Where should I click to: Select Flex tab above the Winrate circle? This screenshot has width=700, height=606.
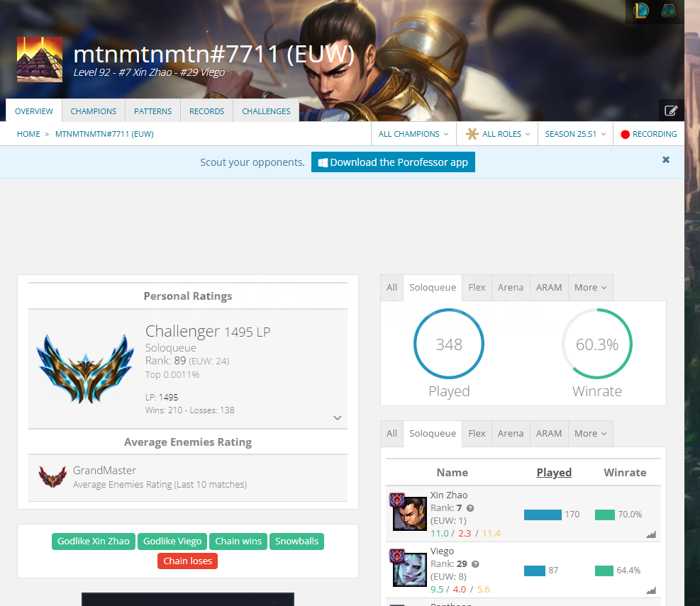(477, 287)
